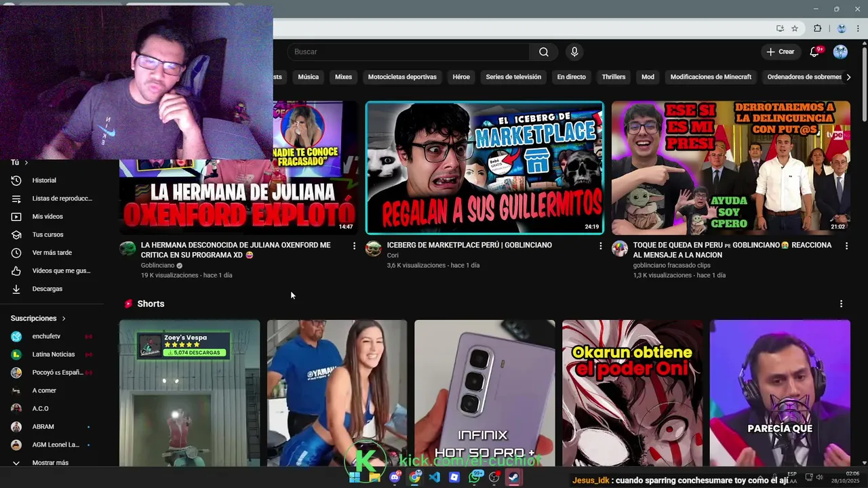
Task: Open Discord from the taskbar
Action: tap(395, 477)
